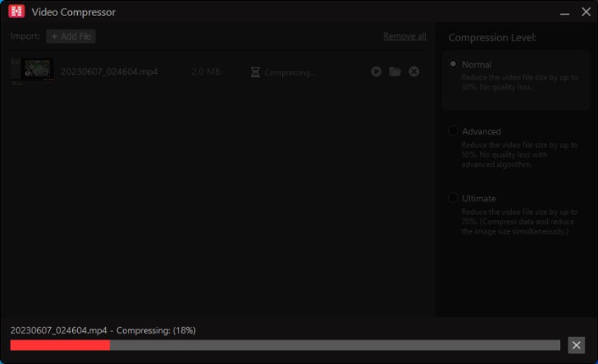Click the 20230607_024604.mp4 file name in list

(108, 72)
